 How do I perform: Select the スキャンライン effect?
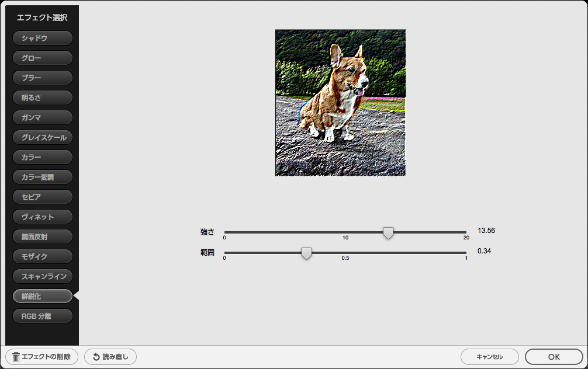42,277
